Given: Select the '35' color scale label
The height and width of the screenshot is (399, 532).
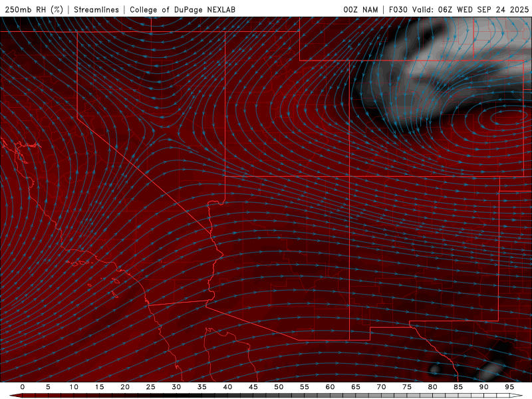Looking at the screenshot, I should pyautogui.click(x=202, y=387).
